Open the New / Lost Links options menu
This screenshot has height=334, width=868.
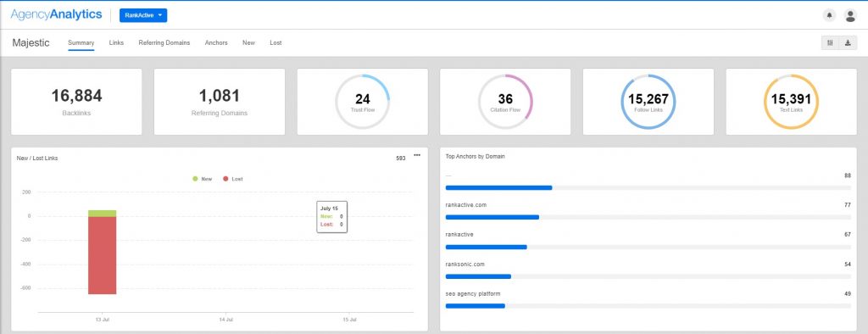pyautogui.click(x=417, y=155)
